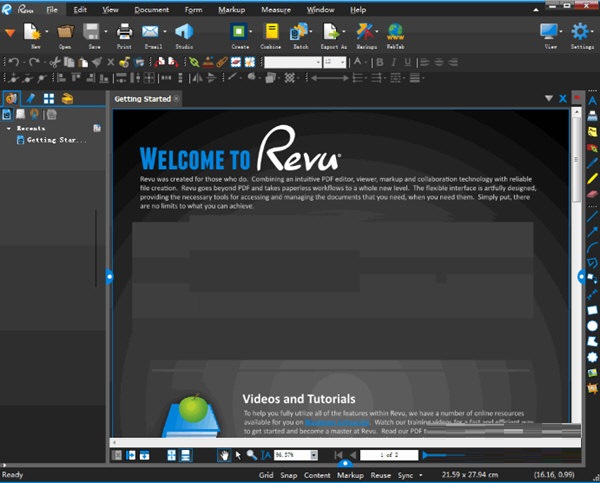Toggle Markup snapping in status bar
The width and height of the screenshot is (600, 483).
350,475
